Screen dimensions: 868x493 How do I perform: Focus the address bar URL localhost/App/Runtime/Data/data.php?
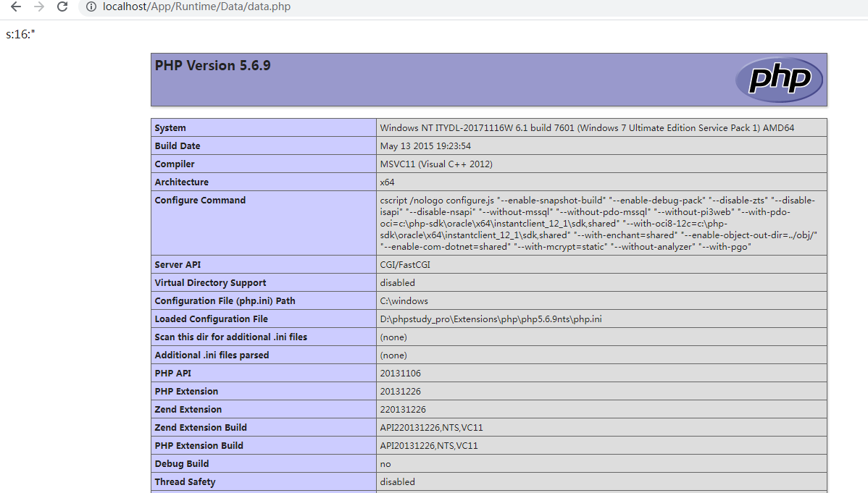(x=196, y=7)
